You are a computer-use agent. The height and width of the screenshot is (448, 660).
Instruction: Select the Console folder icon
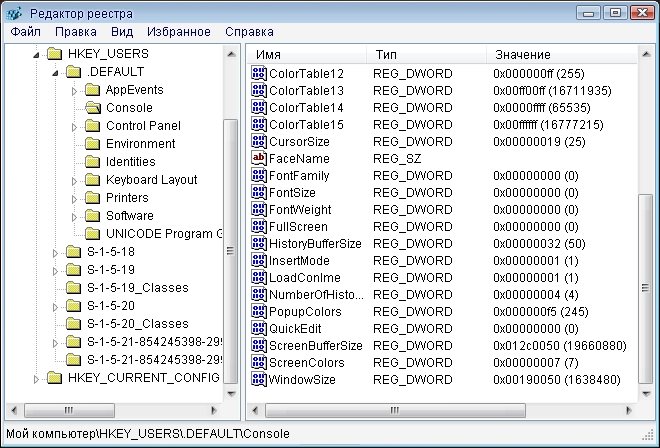tap(92, 108)
